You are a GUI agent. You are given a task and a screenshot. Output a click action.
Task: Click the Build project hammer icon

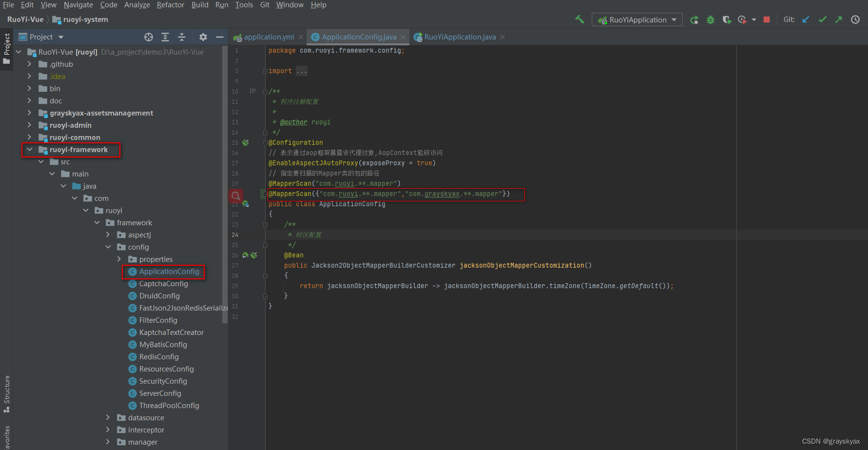[579, 20]
